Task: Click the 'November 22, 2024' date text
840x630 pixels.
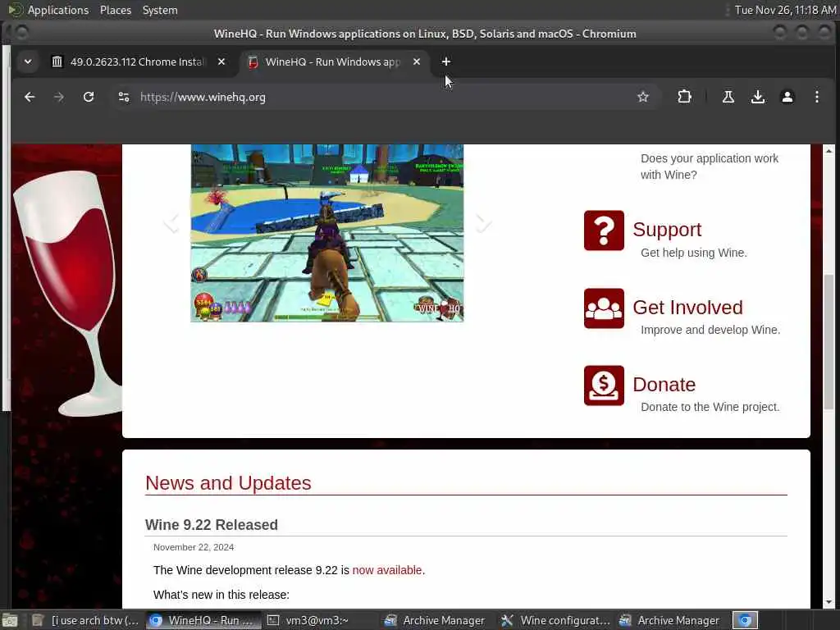Action: pyautogui.click(x=194, y=547)
